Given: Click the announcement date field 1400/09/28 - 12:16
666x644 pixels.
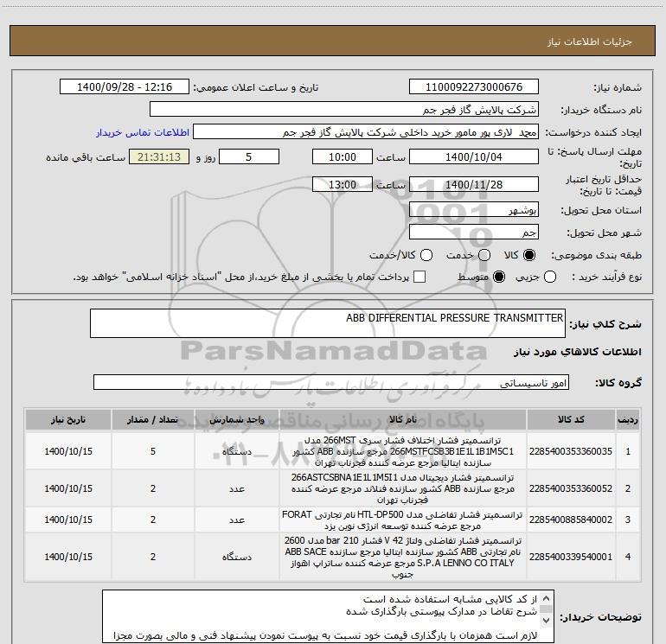Looking at the screenshot, I should pos(125,87).
